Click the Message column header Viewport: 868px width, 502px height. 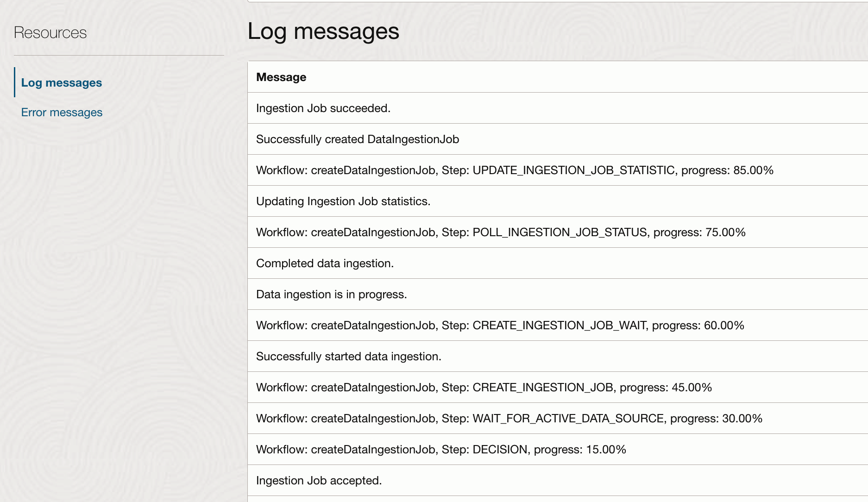(x=281, y=77)
